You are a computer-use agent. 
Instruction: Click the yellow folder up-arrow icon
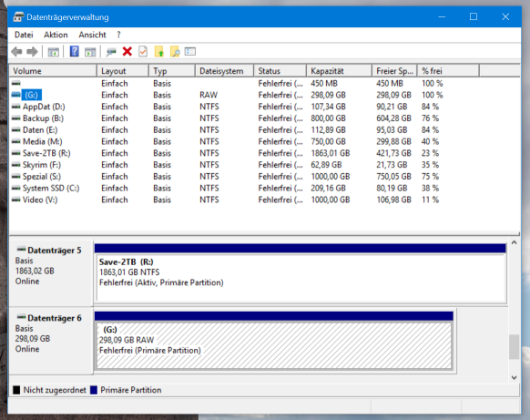point(159,51)
